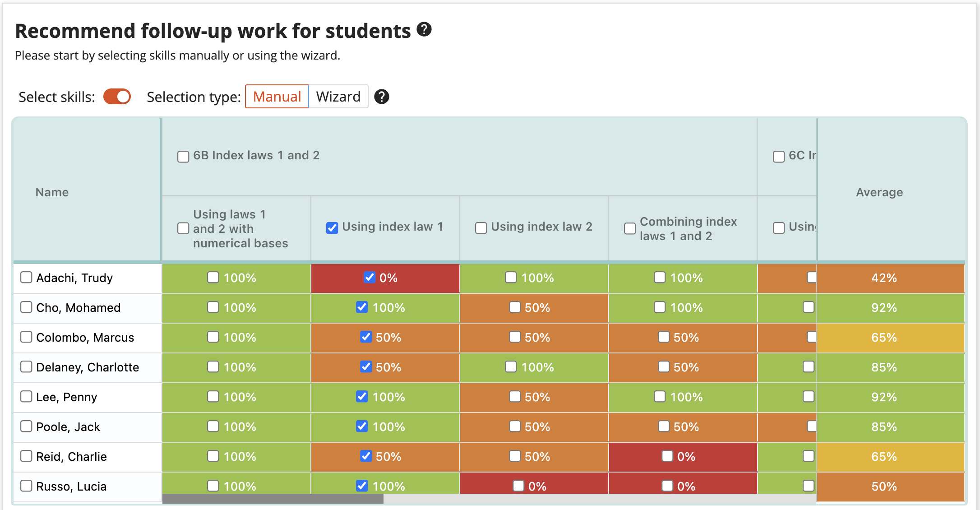The height and width of the screenshot is (510, 980).
Task: Switch to Wizard selection type
Action: pyautogui.click(x=338, y=97)
